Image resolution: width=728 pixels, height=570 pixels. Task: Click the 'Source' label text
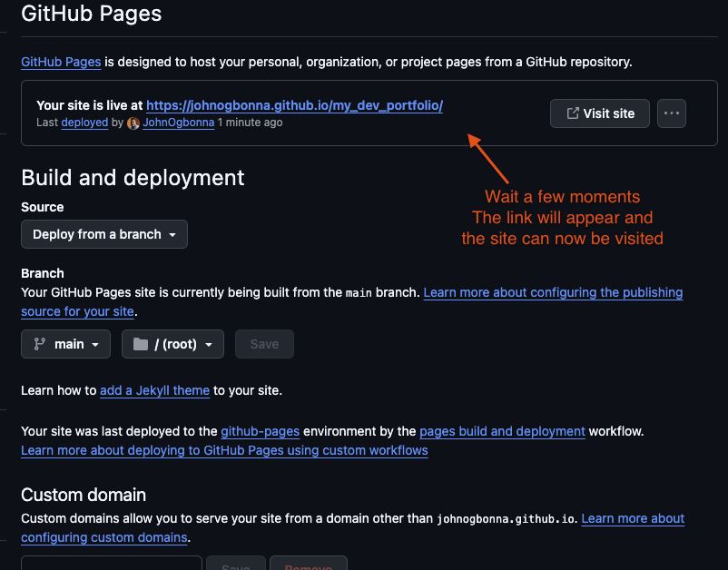point(43,207)
